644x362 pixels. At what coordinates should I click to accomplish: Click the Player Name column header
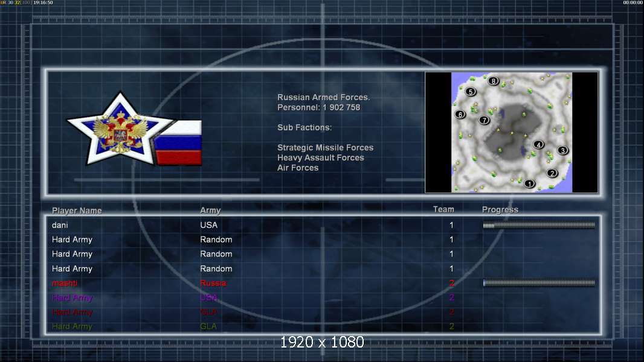(x=77, y=211)
